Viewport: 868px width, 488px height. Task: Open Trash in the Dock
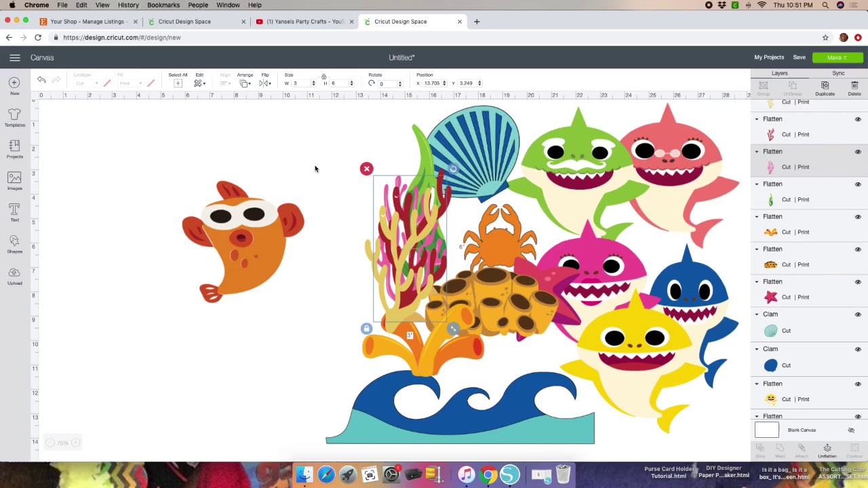(563, 475)
